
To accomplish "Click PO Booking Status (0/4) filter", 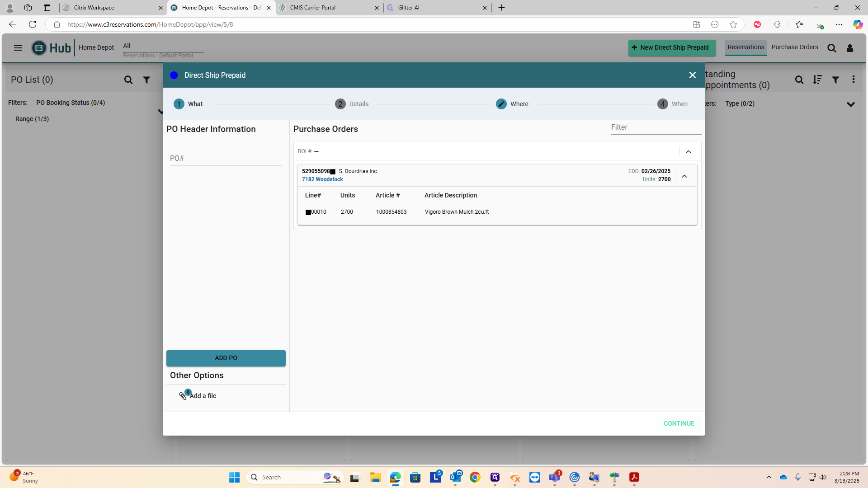I will tap(71, 103).
